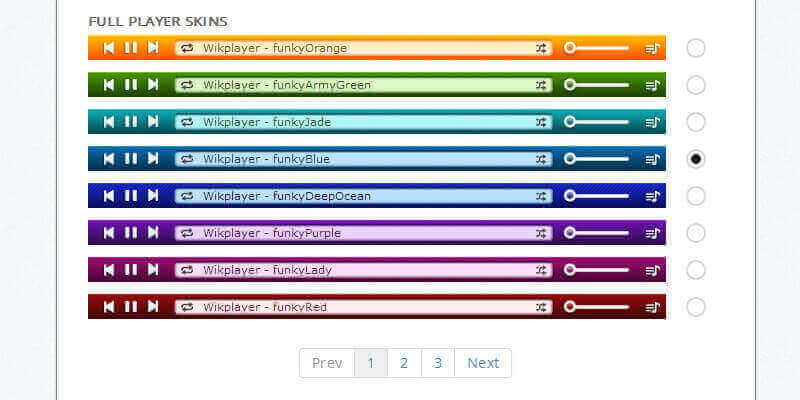The width and height of the screenshot is (800, 400).
Task: Skip to next track on funkyRed player
Action: click(153, 307)
